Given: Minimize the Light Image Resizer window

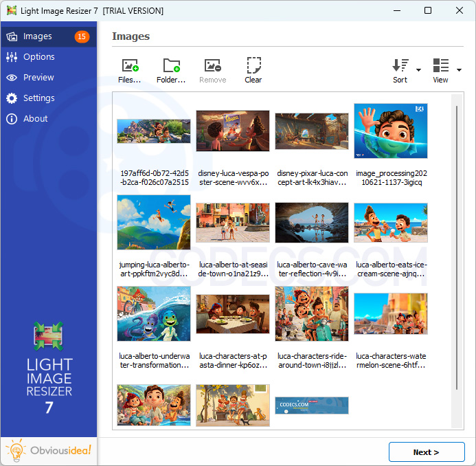Looking at the screenshot, I should (397, 10).
